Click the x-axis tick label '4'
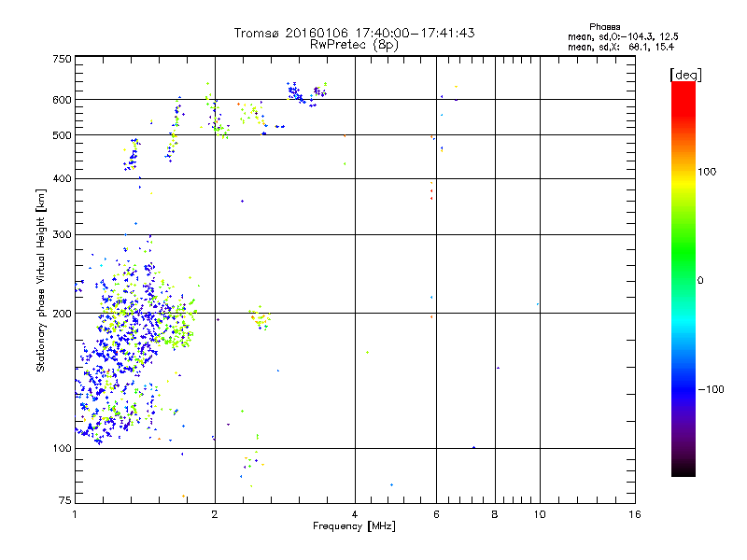Viewport: 747px width, 560px height. tap(355, 514)
